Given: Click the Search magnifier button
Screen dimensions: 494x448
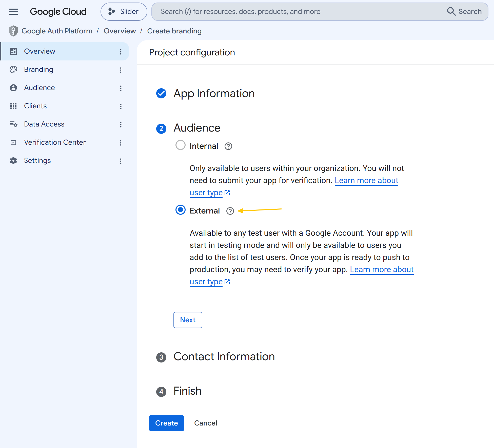Looking at the screenshot, I should (464, 12).
